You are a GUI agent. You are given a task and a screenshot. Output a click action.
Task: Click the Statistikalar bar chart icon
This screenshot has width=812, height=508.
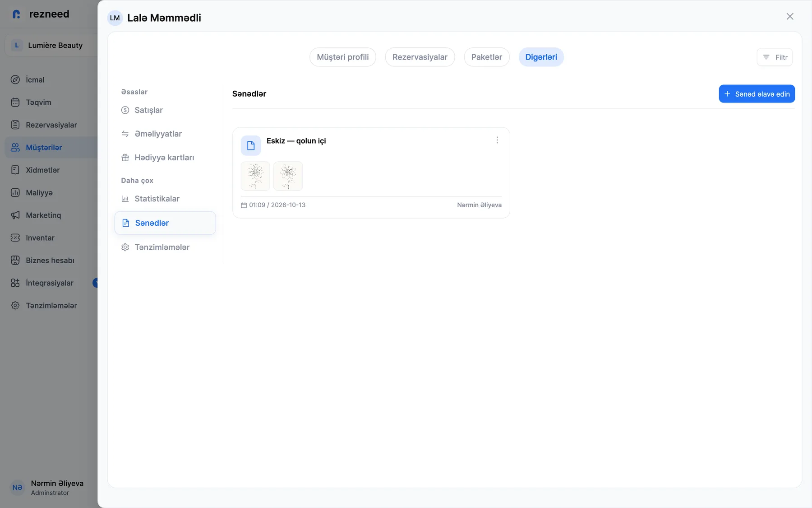tap(125, 199)
